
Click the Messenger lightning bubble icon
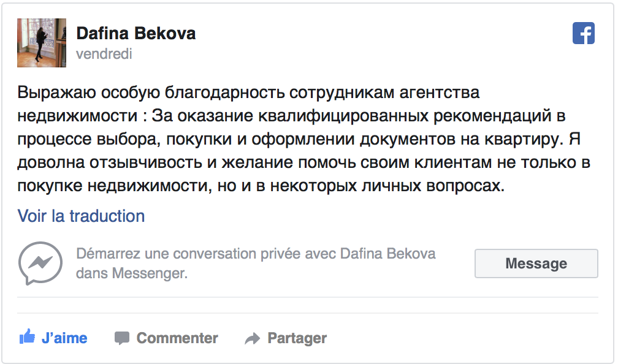point(40,263)
